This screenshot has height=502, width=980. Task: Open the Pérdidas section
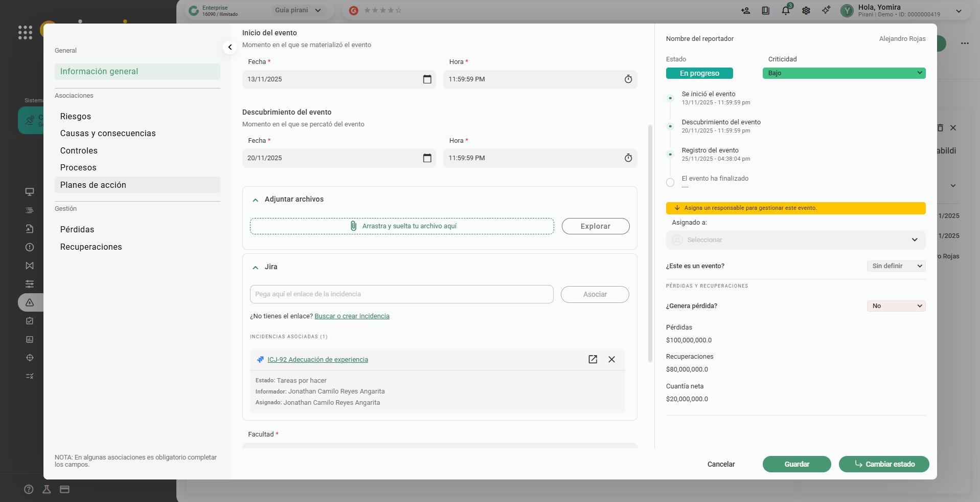point(77,229)
